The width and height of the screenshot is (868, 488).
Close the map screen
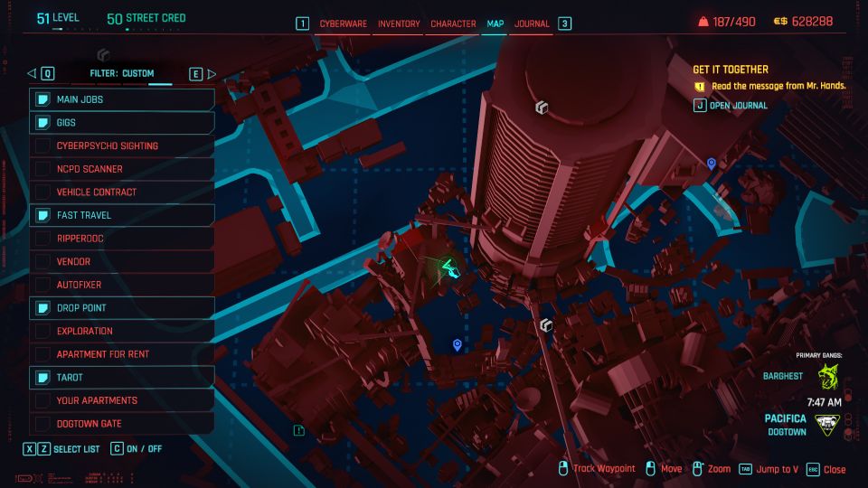tap(826, 470)
